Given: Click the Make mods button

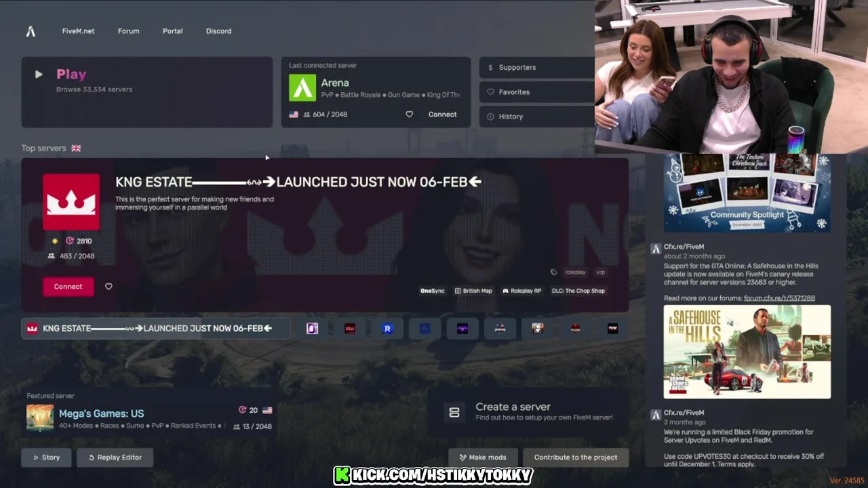Looking at the screenshot, I should 483,457.
